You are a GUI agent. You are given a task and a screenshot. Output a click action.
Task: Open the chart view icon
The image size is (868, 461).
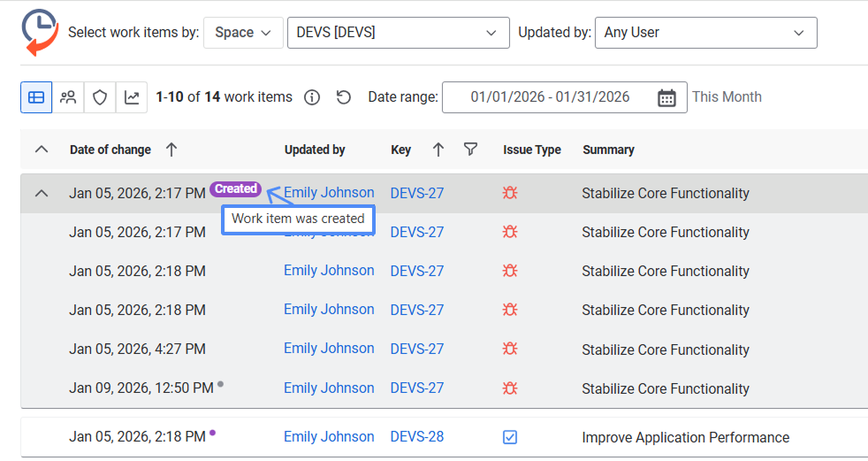(x=132, y=97)
